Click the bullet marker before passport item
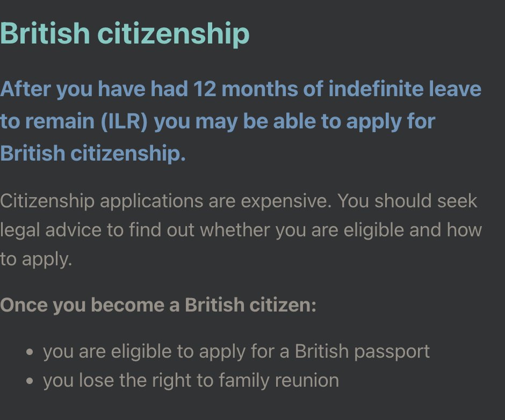Viewport: 505px width, 420px height. [30, 352]
